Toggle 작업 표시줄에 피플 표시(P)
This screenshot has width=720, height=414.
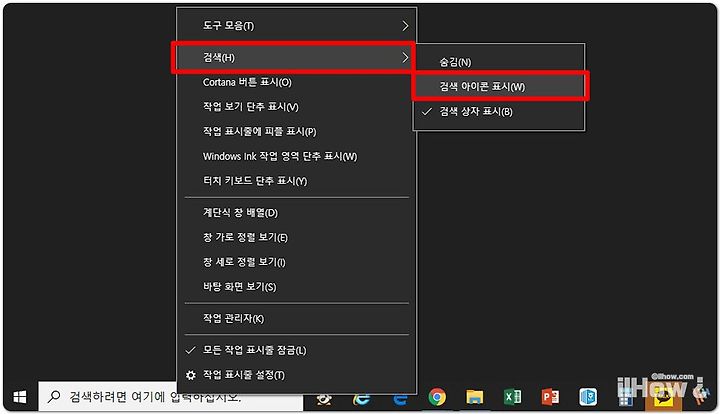point(297,132)
